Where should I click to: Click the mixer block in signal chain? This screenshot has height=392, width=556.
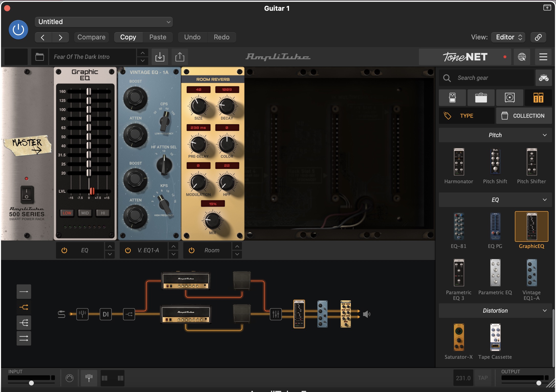(276, 314)
